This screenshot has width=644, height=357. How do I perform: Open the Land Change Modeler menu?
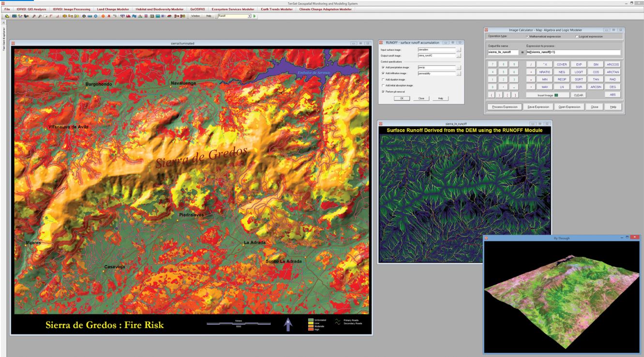click(113, 9)
